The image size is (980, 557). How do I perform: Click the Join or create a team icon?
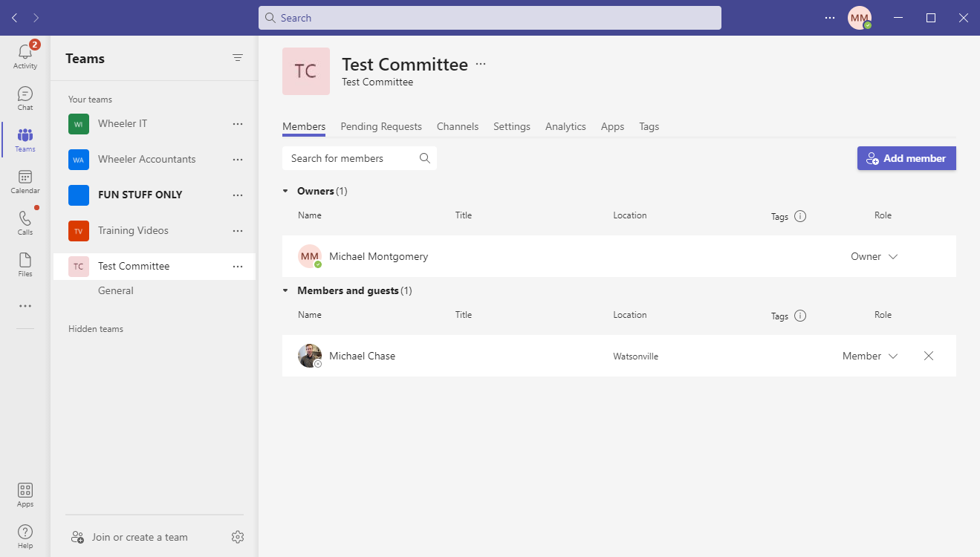coord(77,537)
